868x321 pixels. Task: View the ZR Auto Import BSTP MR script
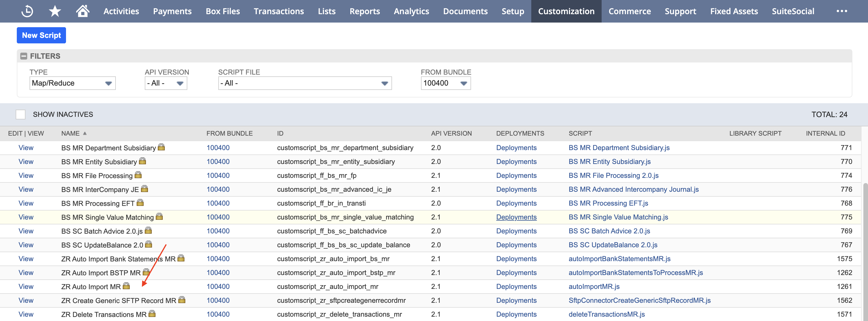point(26,272)
